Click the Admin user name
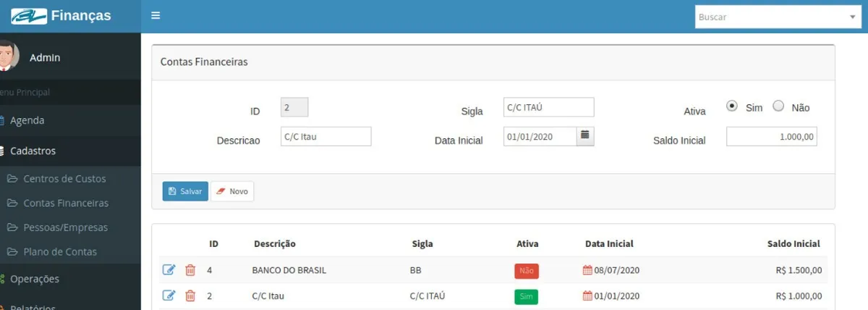 pyautogui.click(x=45, y=57)
